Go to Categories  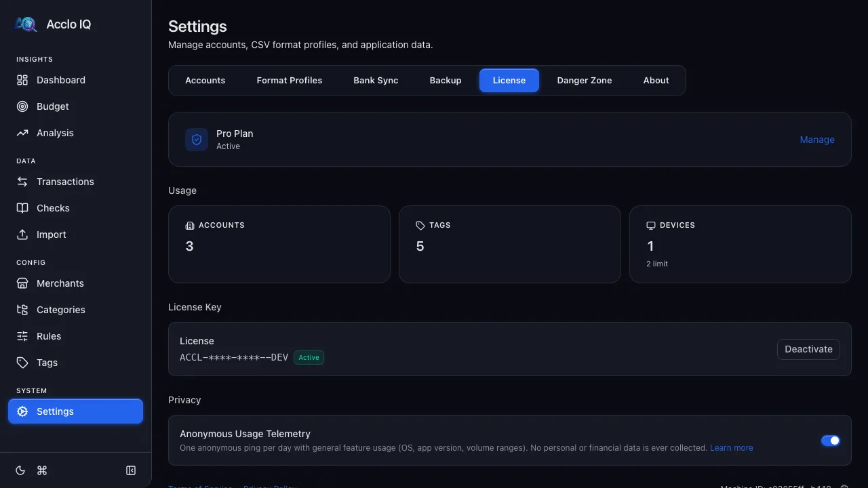point(75,310)
